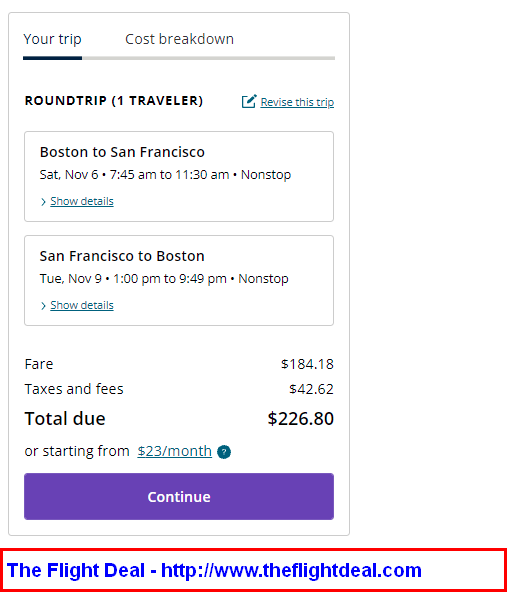Click The Flight Deal website banner
Image resolution: width=507 pixels, height=592 pixels.
point(253,570)
